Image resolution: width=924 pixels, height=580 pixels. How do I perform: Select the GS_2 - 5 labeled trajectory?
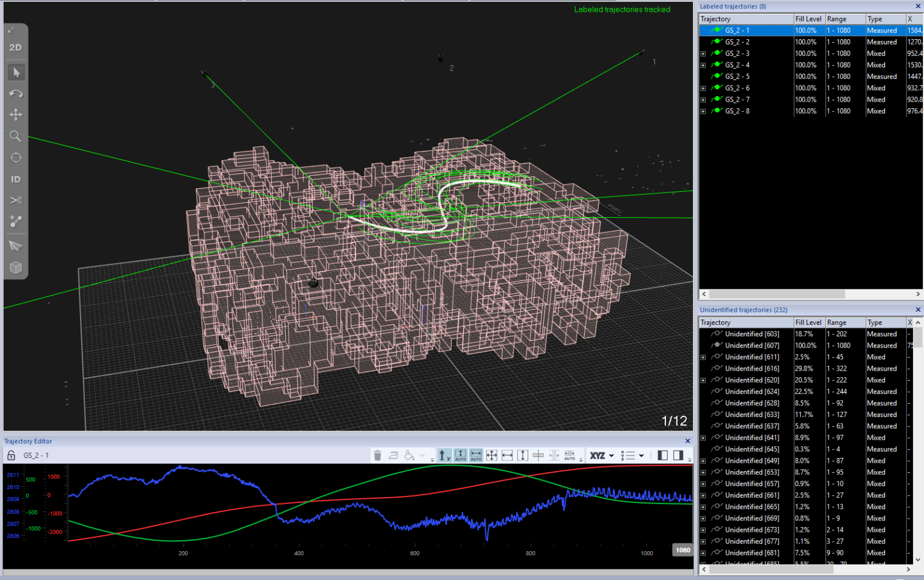[737, 76]
